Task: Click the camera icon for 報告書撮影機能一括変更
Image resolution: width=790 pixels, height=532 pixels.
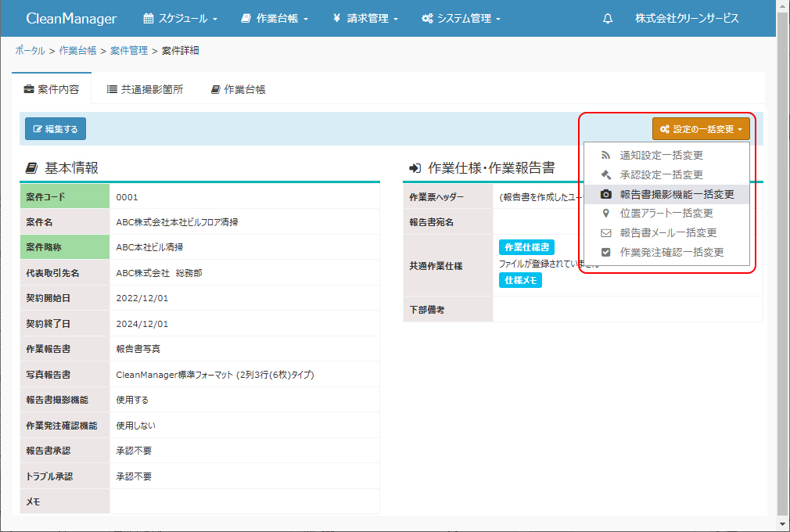Action: coord(605,194)
